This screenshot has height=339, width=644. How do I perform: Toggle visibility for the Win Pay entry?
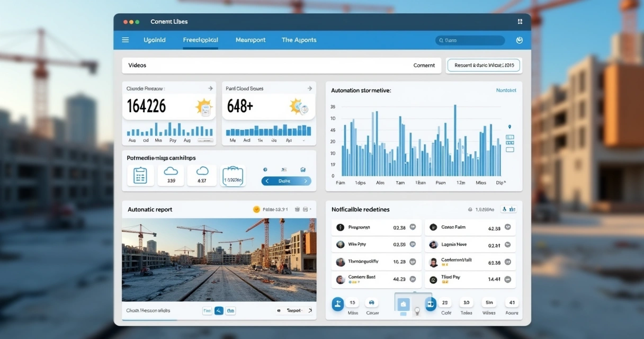[413, 244]
